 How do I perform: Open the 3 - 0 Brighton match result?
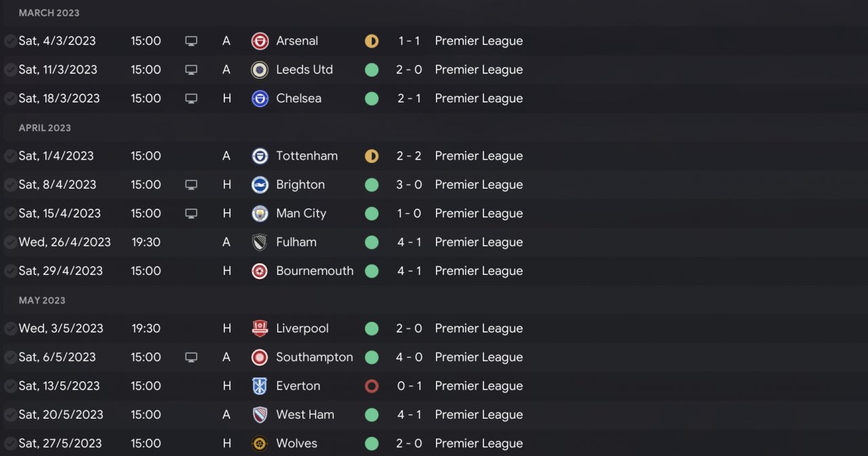pos(409,185)
